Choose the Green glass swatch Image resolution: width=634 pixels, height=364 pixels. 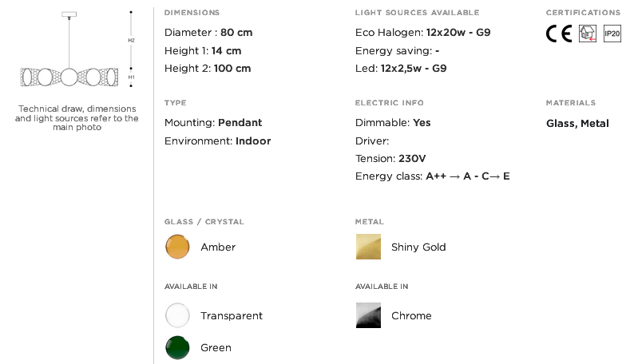(x=177, y=347)
